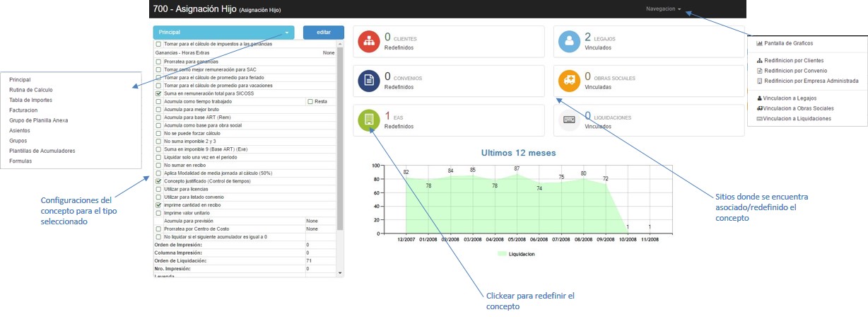Viewport: 868px width, 317px height.
Task: Click the red Clientes organization icon
Action: tap(368, 41)
